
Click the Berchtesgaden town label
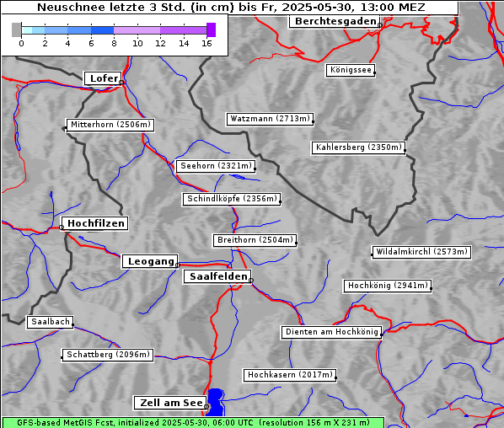coord(335,22)
